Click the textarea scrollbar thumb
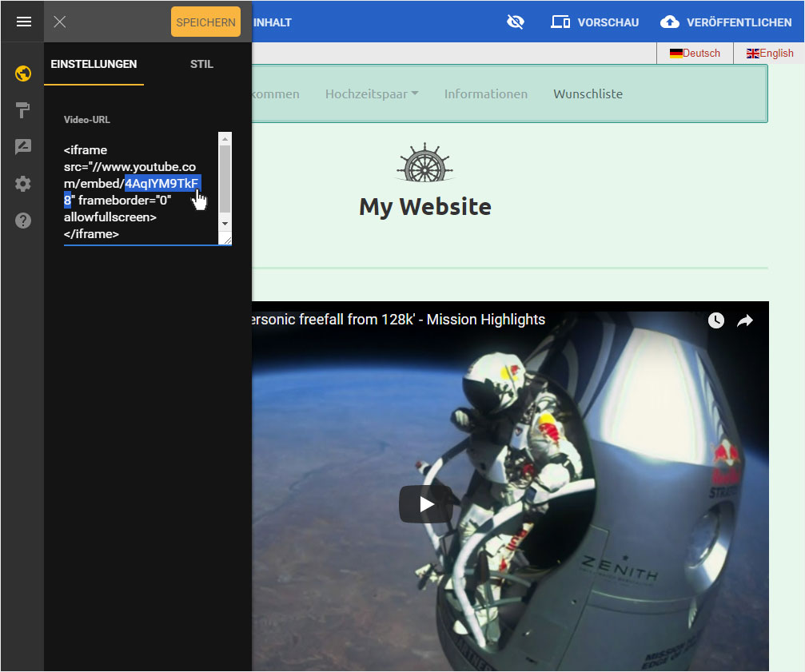The height and width of the screenshot is (672, 805). click(225, 178)
